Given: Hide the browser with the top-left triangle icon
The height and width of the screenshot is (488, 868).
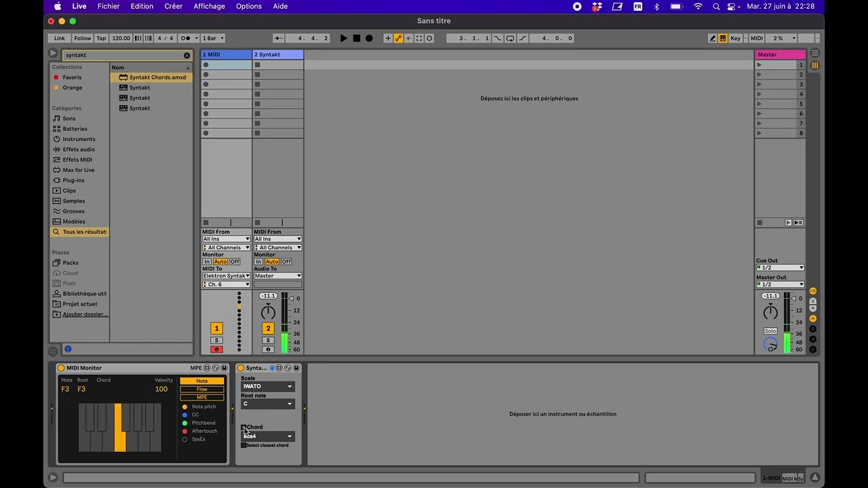Looking at the screenshot, I should coord(53,53).
